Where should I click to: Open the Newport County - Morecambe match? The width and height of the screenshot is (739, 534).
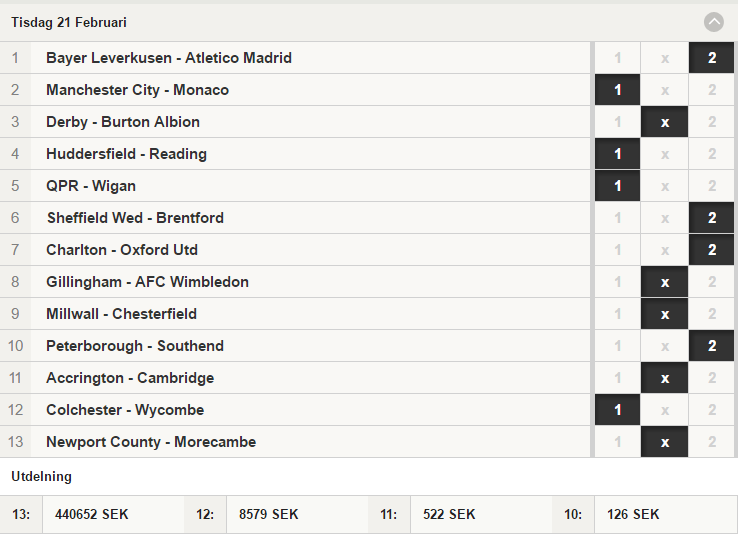(x=295, y=442)
